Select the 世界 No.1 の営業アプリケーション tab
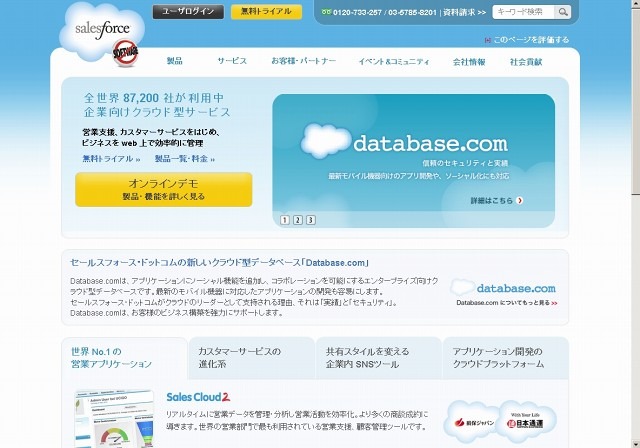The height and width of the screenshot is (448, 640). coord(124,358)
